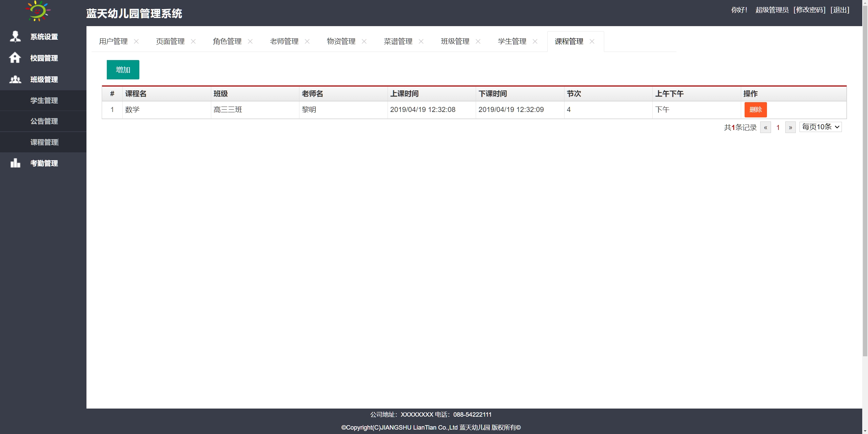Click the 系统设置 person icon
Viewport: 868px width, 434px height.
point(15,36)
